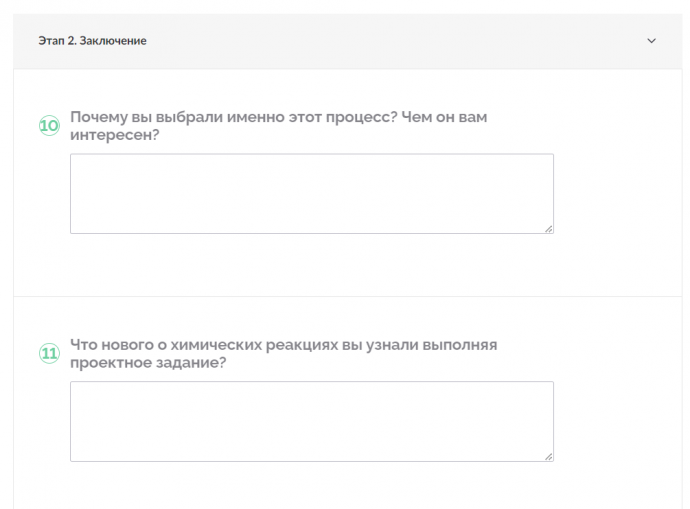The image size is (690, 509).
Task: Click the word интересен? in question 10
Action: click(114, 135)
